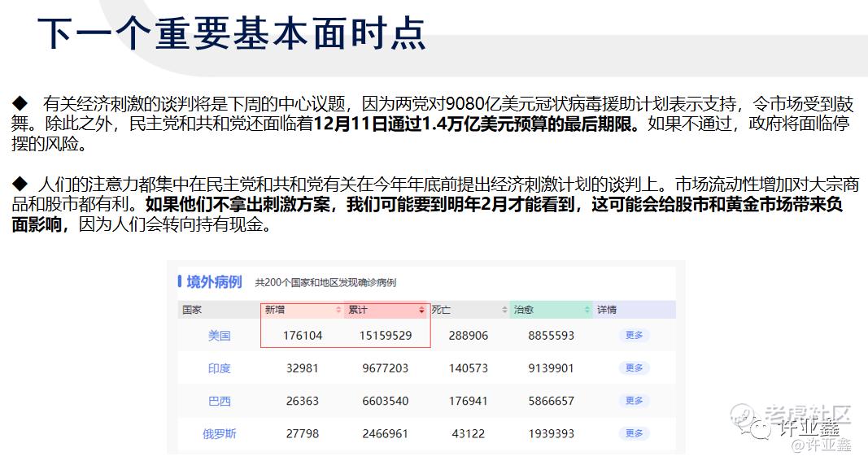Sort by the 死亡 column arrows
This screenshot has width=868, height=465.
click(504, 310)
